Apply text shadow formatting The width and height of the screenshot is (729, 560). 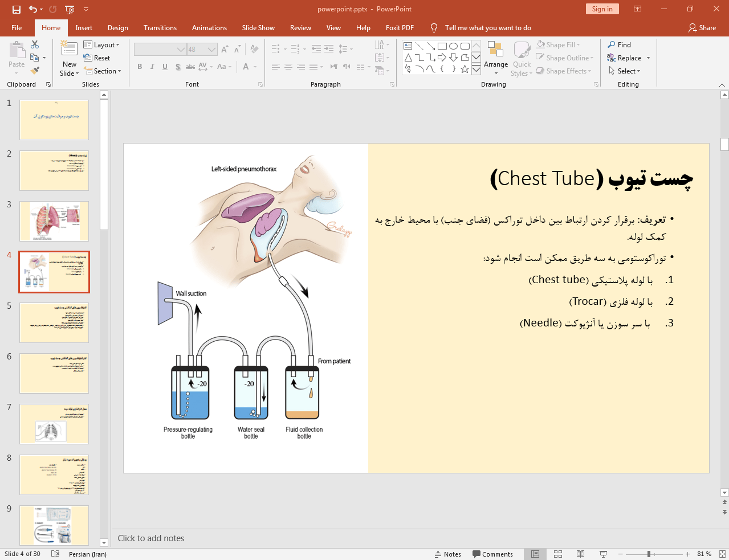click(178, 67)
